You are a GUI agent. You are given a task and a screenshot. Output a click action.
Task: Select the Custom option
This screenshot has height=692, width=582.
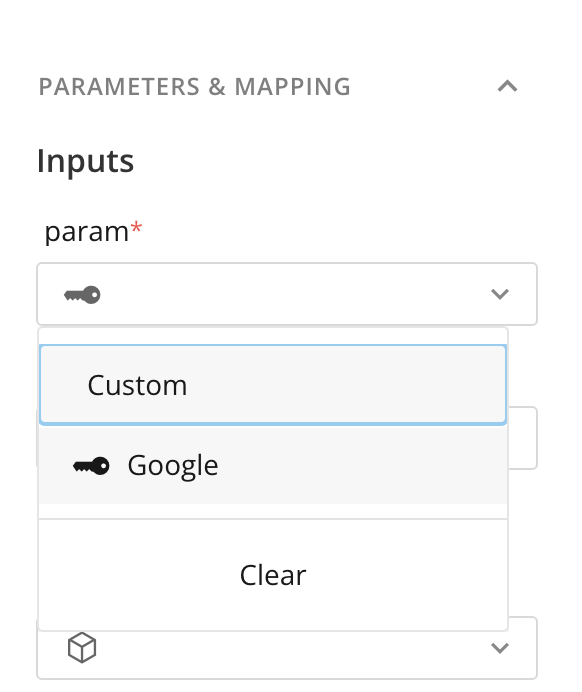click(x=273, y=385)
